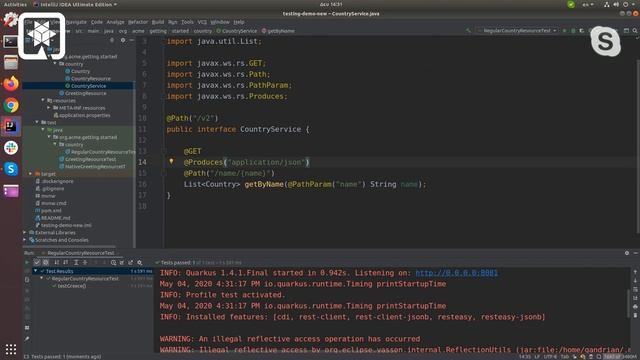The image size is (640, 360).
Task: Open the Code menu
Action: [x=97, y=22]
